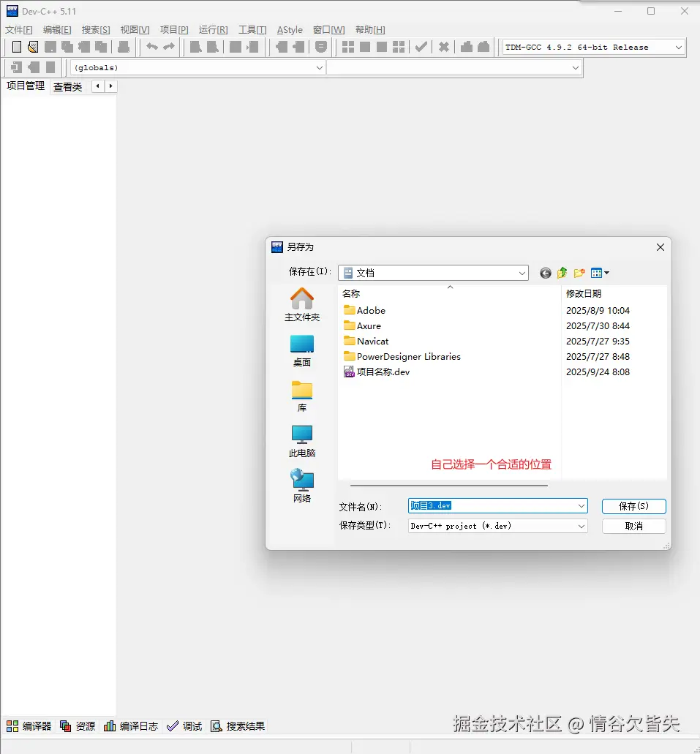Open the 文件[F] menu
Viewport: 700px width, 754px height.
click(19, 30)
